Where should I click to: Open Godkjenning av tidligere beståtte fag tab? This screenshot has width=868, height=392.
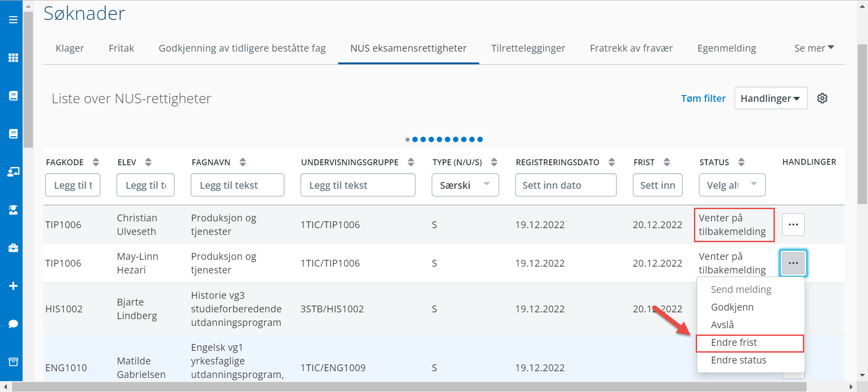242,48
